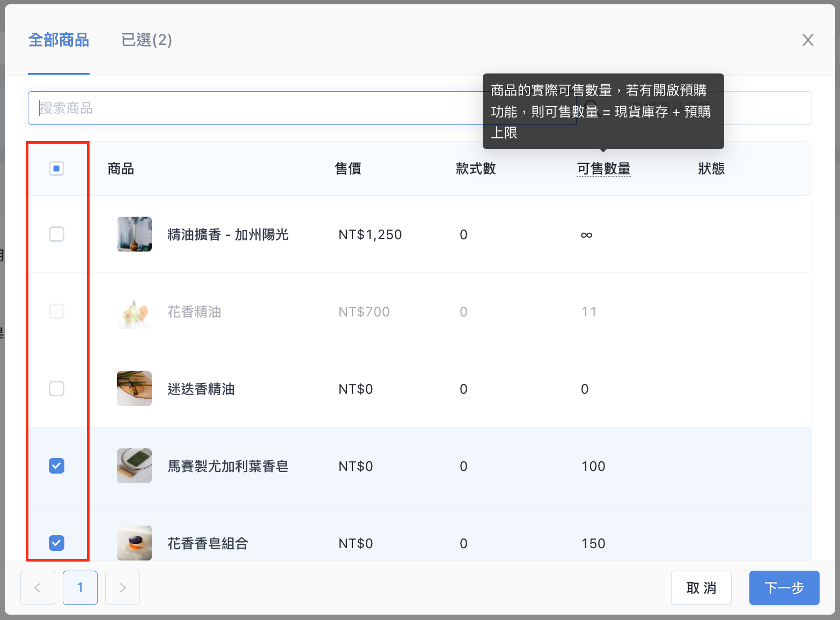The height and width of the screenshot is (620, 840).
Task: Click the 迷迭香精油 product image
Action: pyautogui.click(x=134, y=389)
